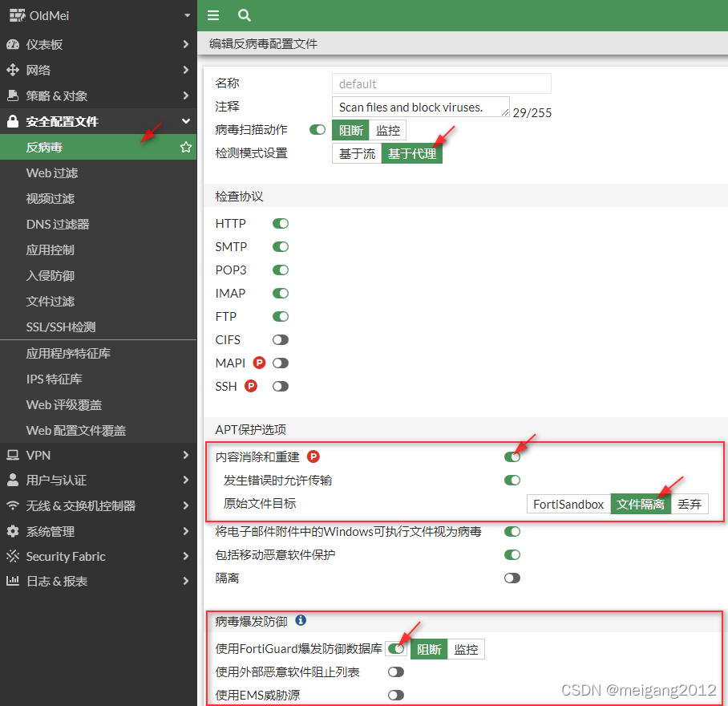Toggle Windows executable email attachment switch
728x706 pixels.
[512, 531]
